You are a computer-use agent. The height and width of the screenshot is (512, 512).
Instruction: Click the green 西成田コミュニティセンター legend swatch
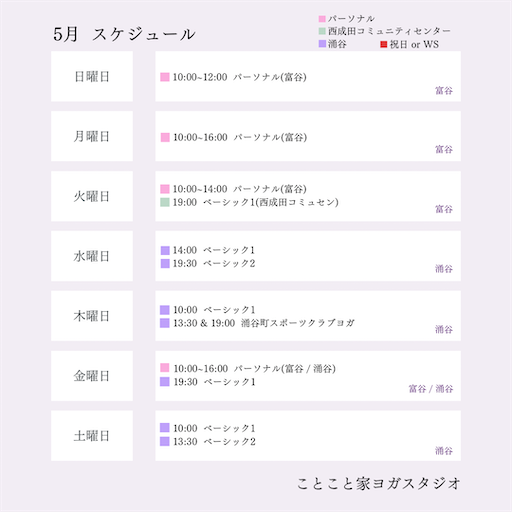(x=322, y=31)
